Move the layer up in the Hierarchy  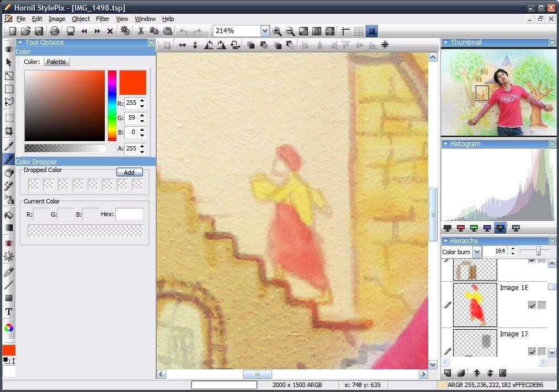pos(477,373)
